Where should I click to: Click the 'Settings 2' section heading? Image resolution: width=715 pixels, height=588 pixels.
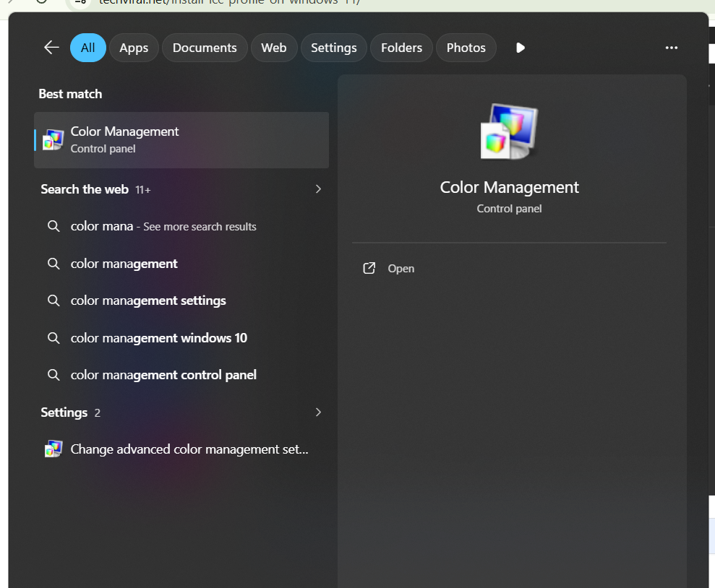[70, 412]
